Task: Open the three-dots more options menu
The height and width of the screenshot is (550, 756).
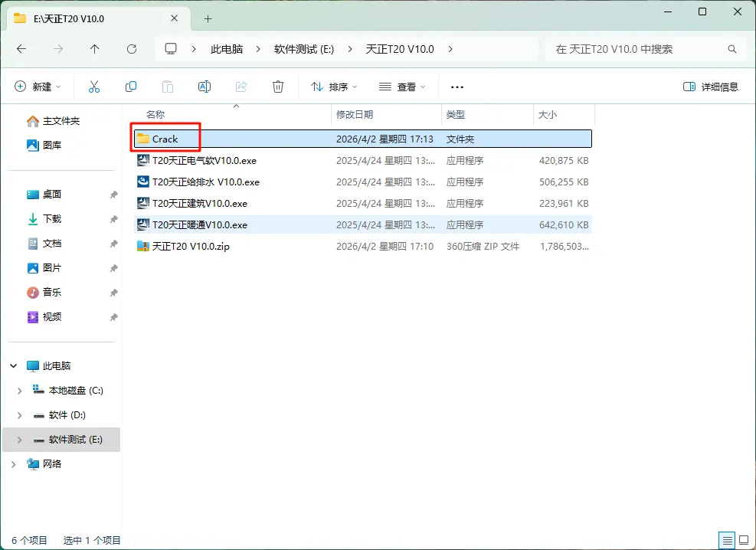Action: 457,87
